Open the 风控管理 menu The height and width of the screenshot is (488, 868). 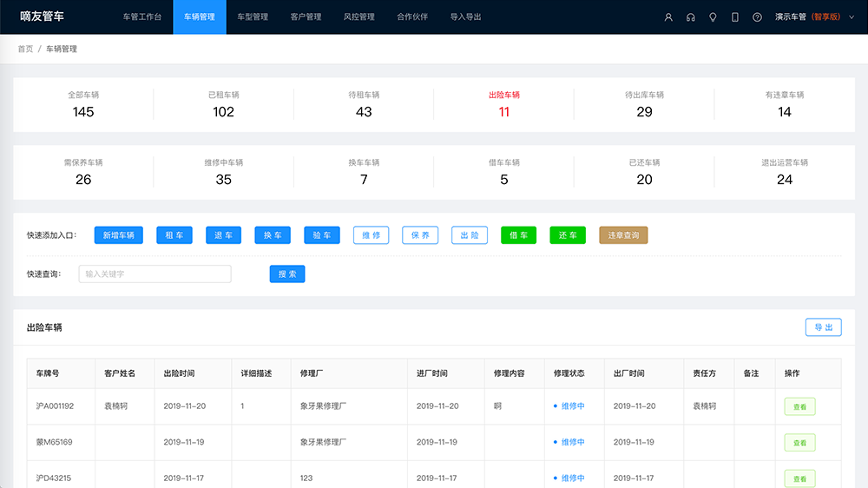point(358,17)
